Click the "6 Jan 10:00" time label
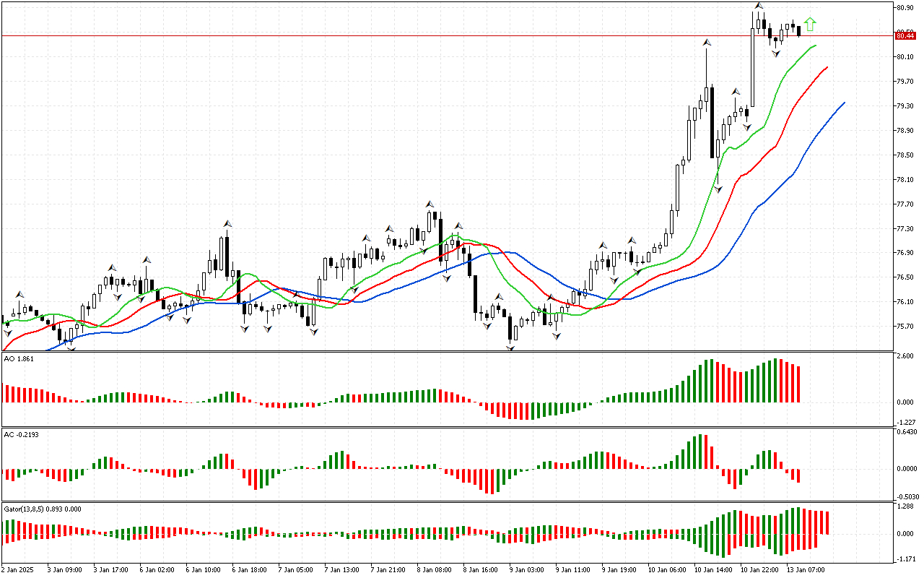 (x=204, y=569)
